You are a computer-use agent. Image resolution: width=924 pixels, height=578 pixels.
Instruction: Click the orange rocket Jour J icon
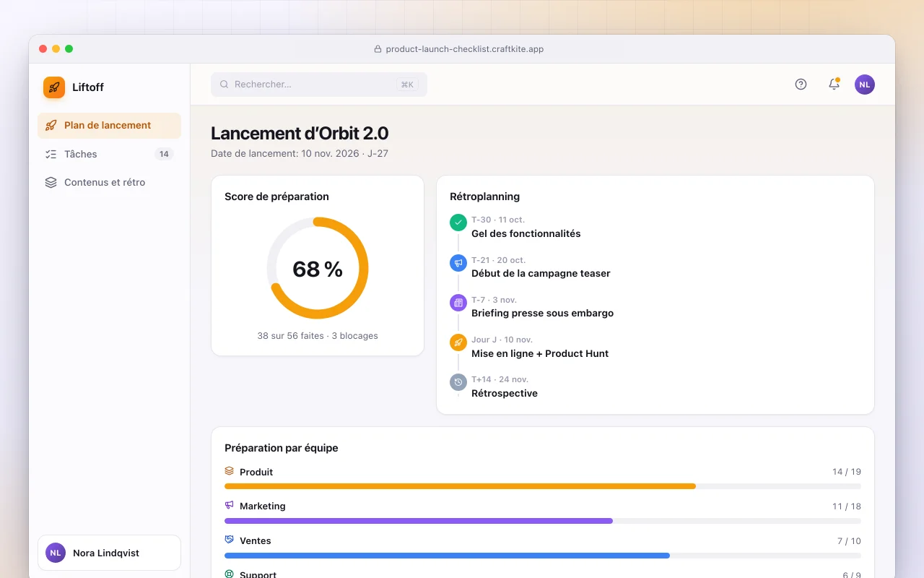click(x=458, y=342)
